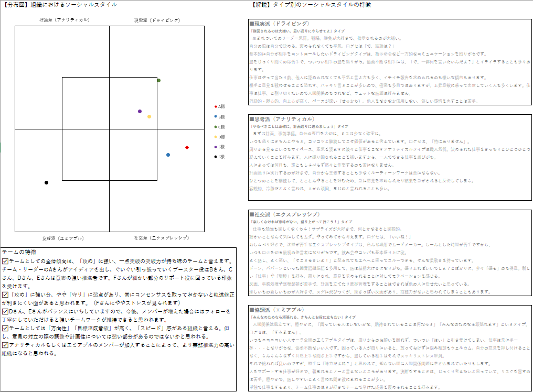Uncheck the チームとしては「方向性」 checkbox

[5, 328]
